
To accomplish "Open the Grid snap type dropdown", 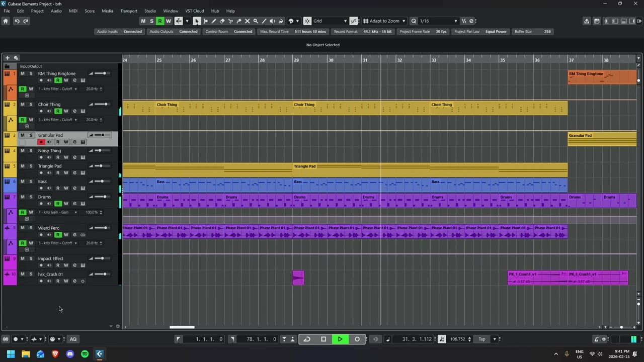I will pyautogui.click(x=330, y=21).
